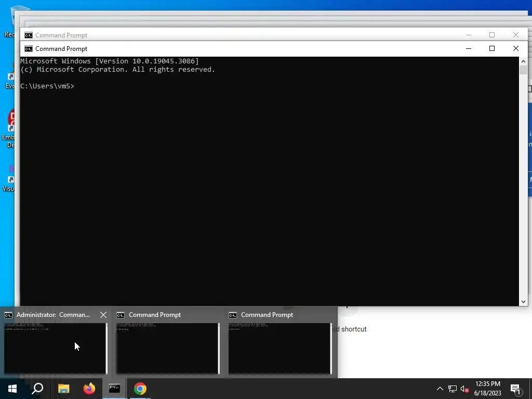This screenshot has width=532, height=399.
Task: Open network status tray icon
Action: pyautogui.click(x=453, y=389)
